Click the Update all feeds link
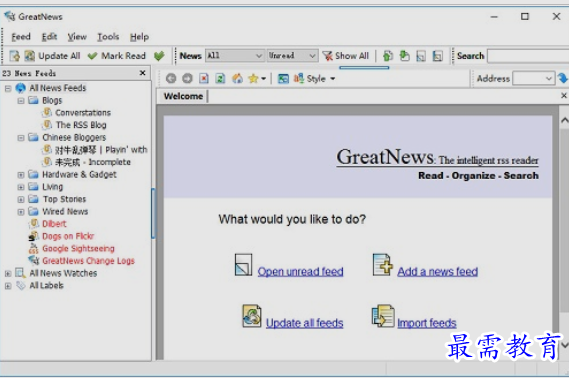Image resolution: width=569 pixels, height=378 pixels. 304,323
